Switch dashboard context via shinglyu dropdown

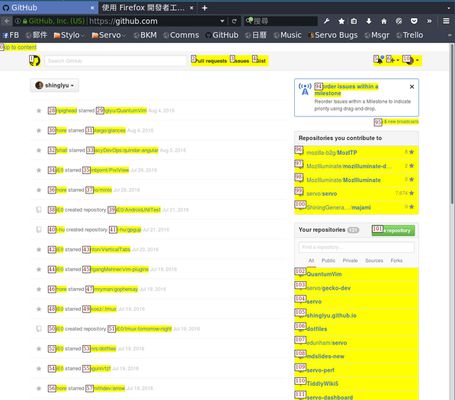[x=55, y=85]
